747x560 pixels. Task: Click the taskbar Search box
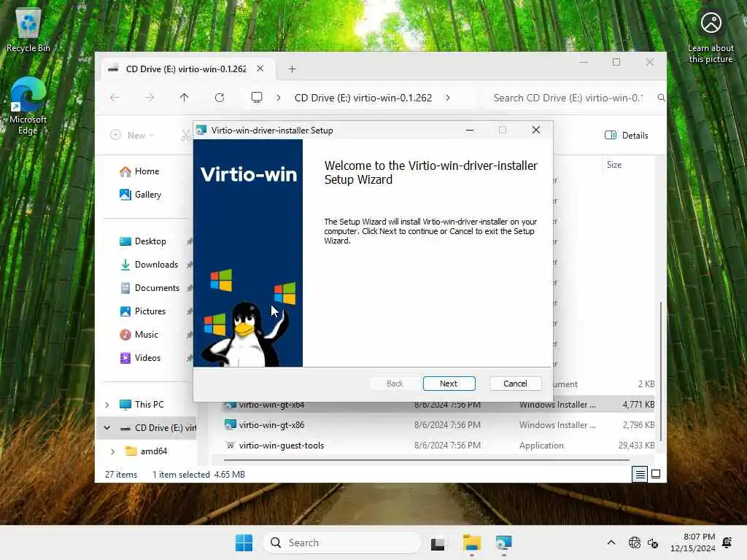pos(342,542)
